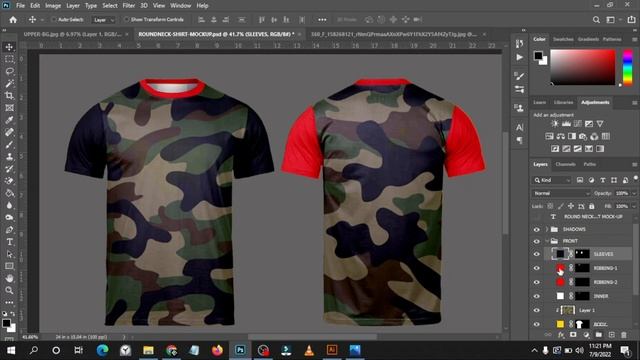Open the Layers panel menu
The image size is (640, 360).
[x=634, y=164]
